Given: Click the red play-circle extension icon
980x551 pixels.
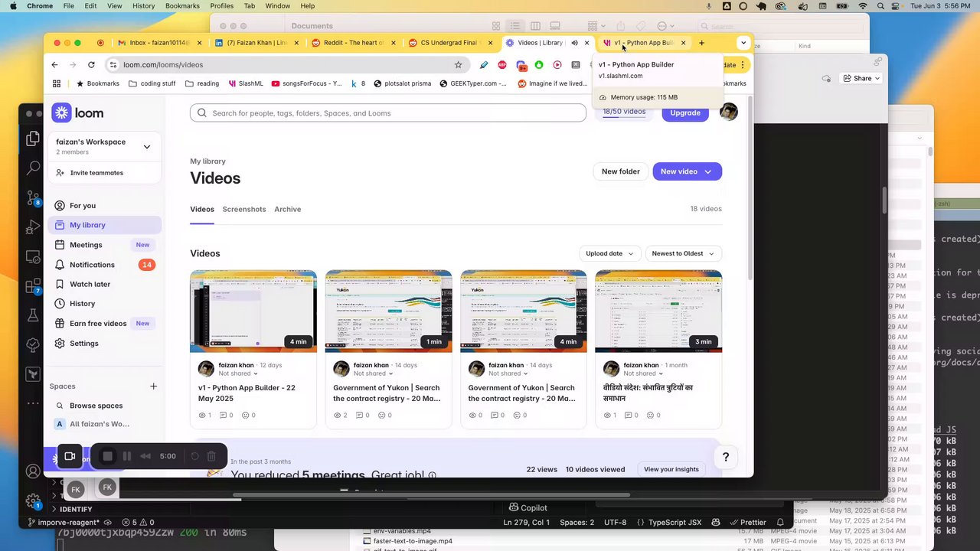Looking at the screenshot, I should 557,65.
